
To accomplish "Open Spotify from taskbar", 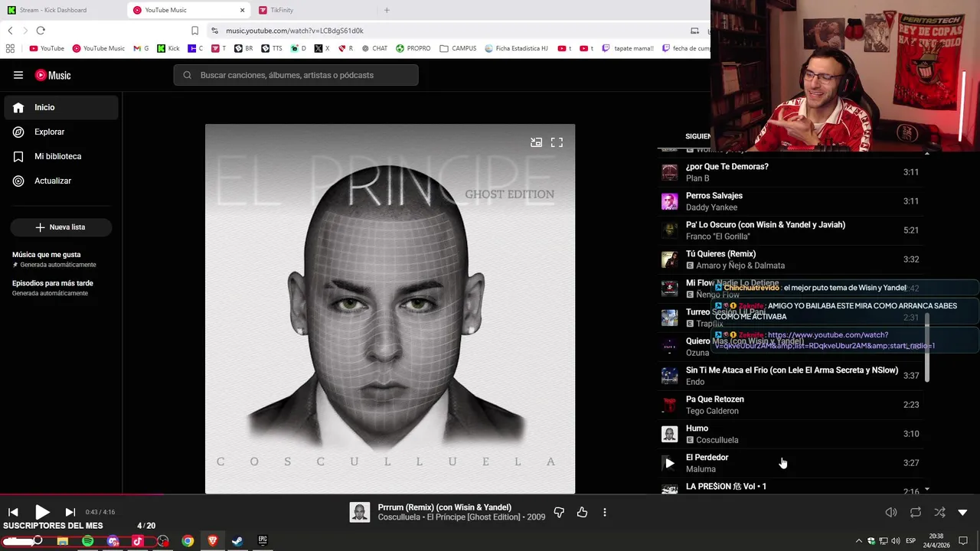I will click(x=88, y=541).
